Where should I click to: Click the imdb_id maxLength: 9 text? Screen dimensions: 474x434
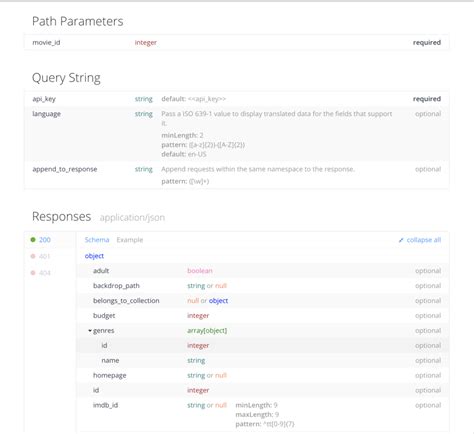click(257, 415)
